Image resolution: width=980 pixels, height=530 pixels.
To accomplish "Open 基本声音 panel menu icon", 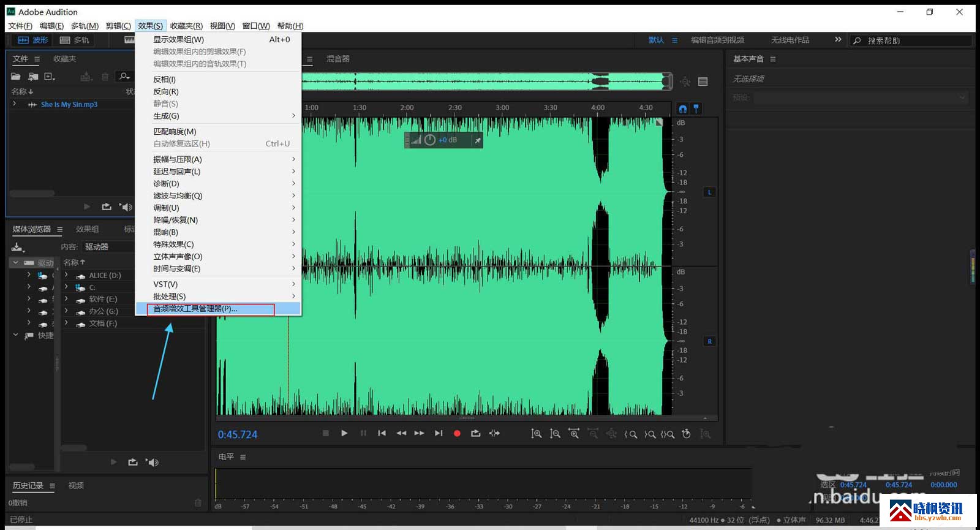I will (773, 59).
